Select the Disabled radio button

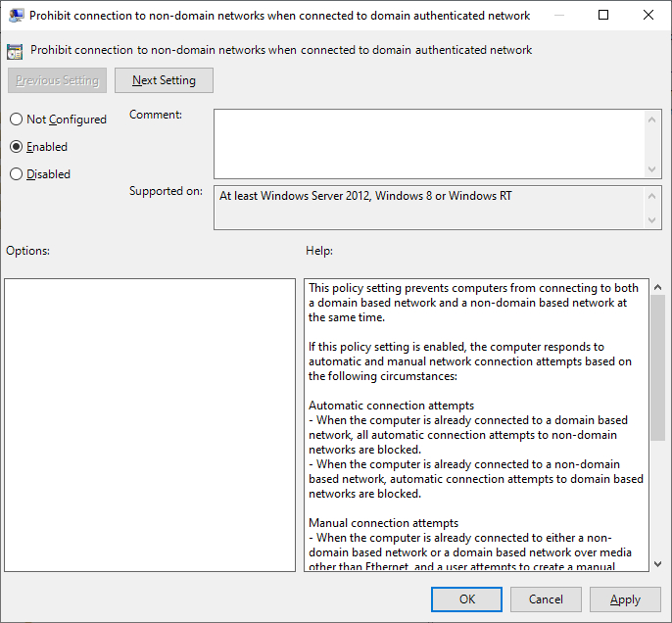tap(17, 174)
